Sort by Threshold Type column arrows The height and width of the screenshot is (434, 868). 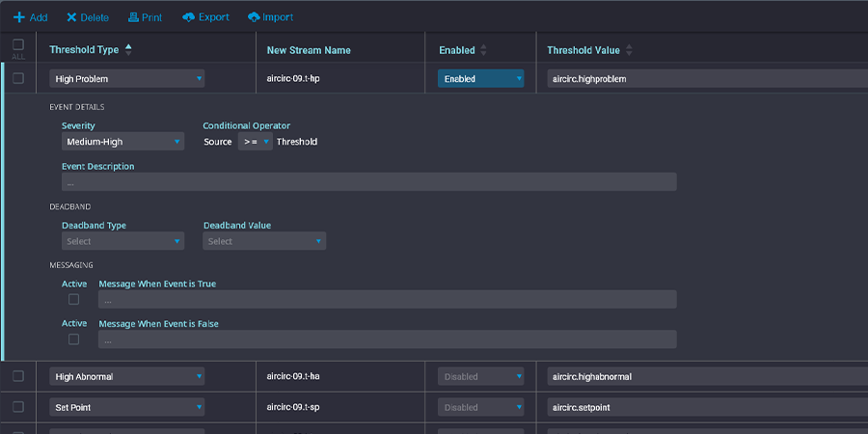coord(128,49)
